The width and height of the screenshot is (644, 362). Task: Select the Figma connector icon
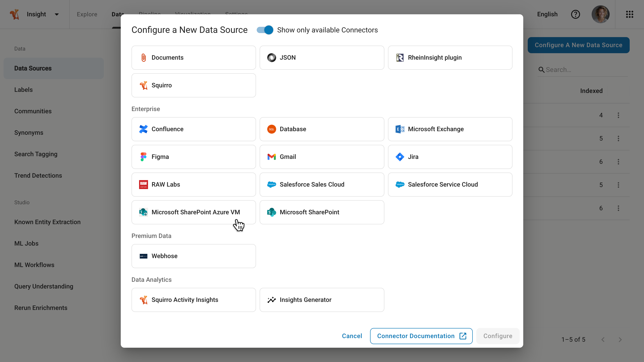click(x=144, y=157)
